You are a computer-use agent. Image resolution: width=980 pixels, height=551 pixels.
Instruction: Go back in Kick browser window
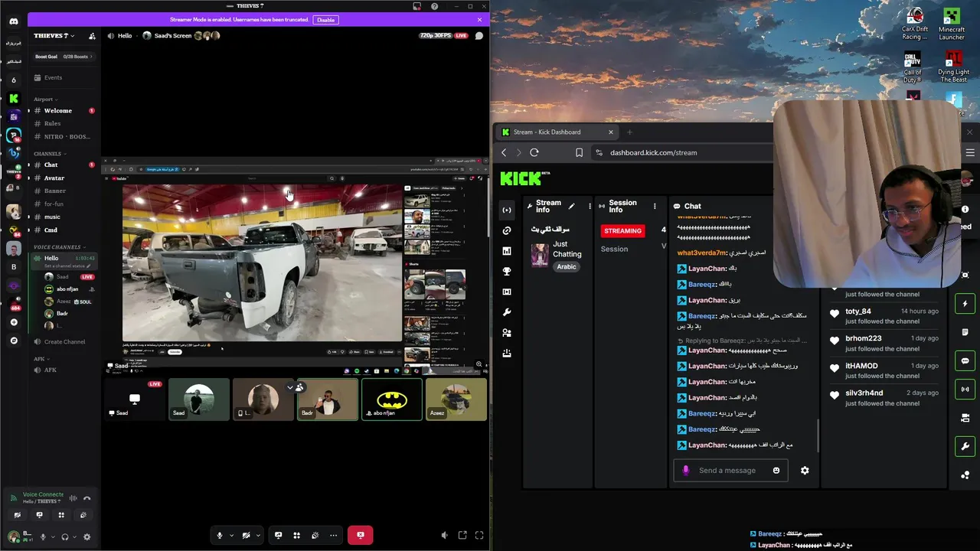click(504, 152)
